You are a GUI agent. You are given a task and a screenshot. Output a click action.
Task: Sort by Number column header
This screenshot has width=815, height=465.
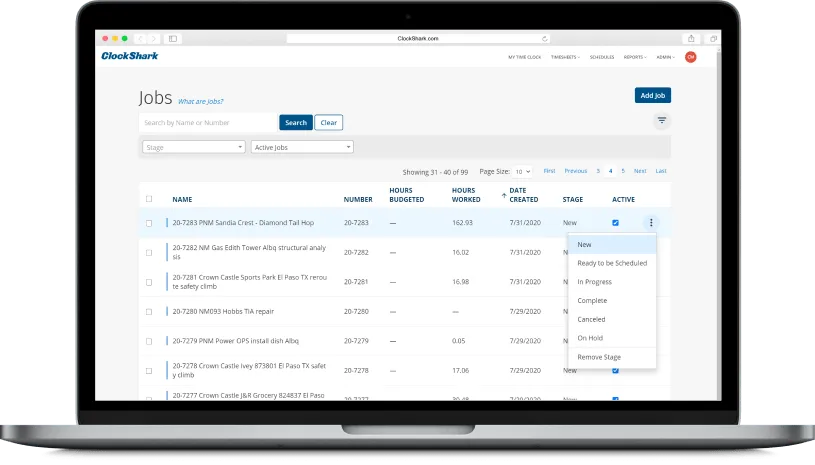(x=358, y=200)
